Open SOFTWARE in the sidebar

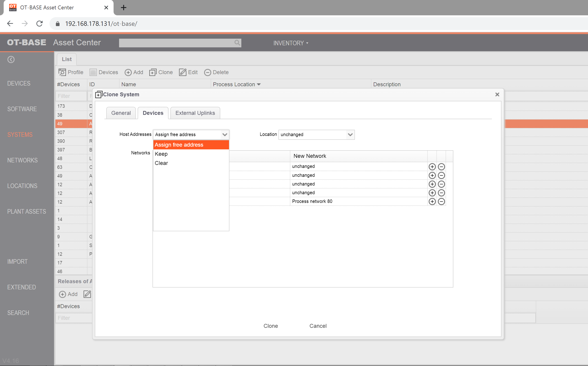click(22, 109)
